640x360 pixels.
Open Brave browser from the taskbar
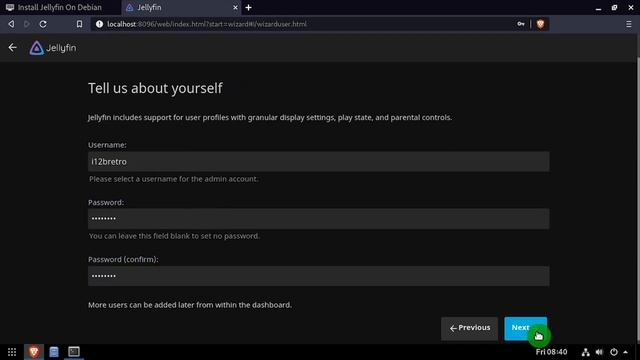pos(34,352)
